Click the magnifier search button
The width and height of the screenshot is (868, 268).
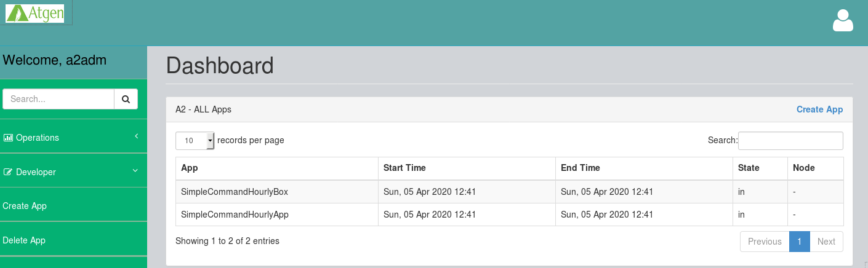126,99
